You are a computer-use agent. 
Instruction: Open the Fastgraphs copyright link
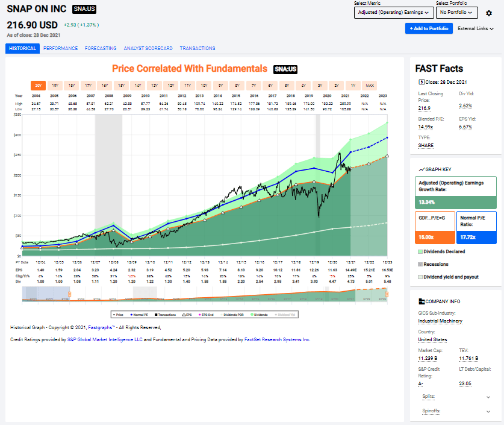101,327
